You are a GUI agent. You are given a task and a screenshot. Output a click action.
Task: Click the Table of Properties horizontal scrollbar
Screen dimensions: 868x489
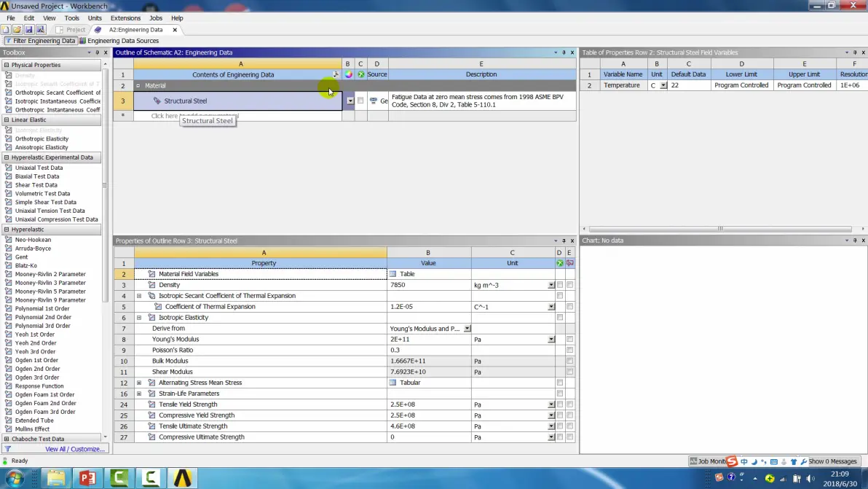click(x=720, y=229)
